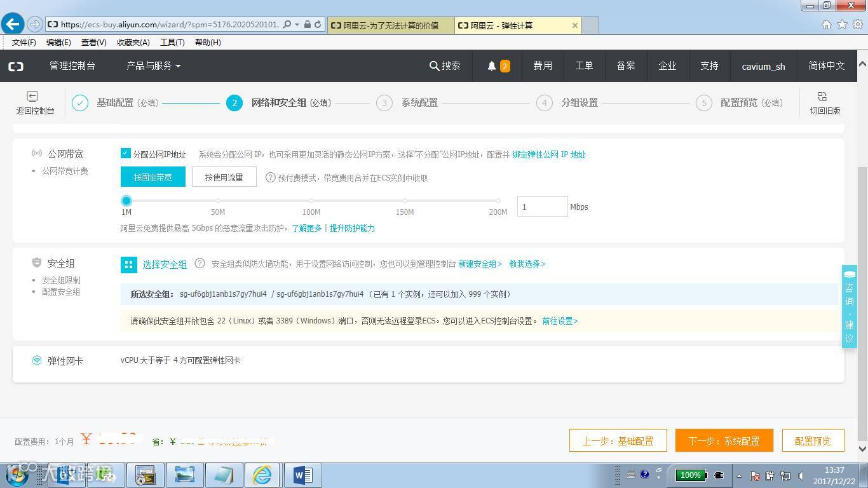Go to step 4 分组设置
The width and height of the screenshot is (868, 488).
(567, 103)
